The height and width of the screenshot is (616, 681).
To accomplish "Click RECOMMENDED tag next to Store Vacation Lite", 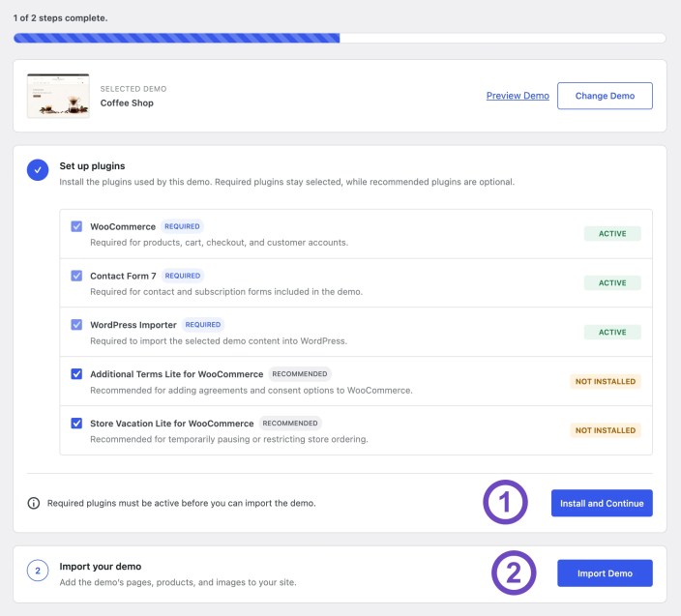I will coord(290,423).
